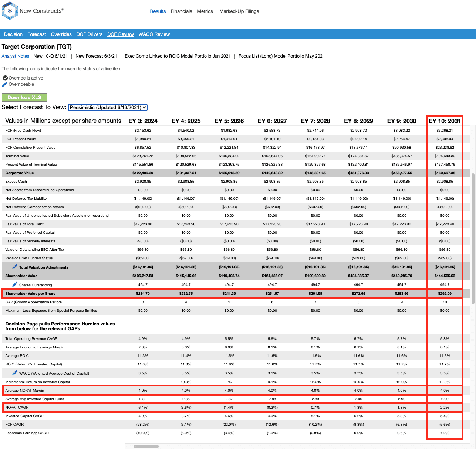Click the Invested Capital CAGR row label
476x449 pixels.
point(24,416)
